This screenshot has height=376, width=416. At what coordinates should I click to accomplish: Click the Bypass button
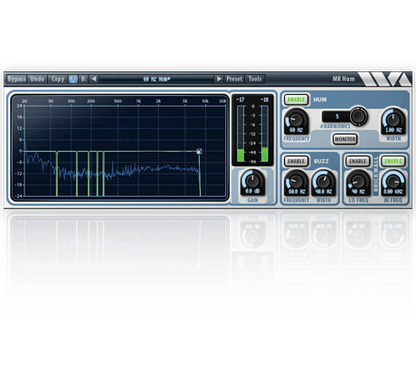click(16, 79)
